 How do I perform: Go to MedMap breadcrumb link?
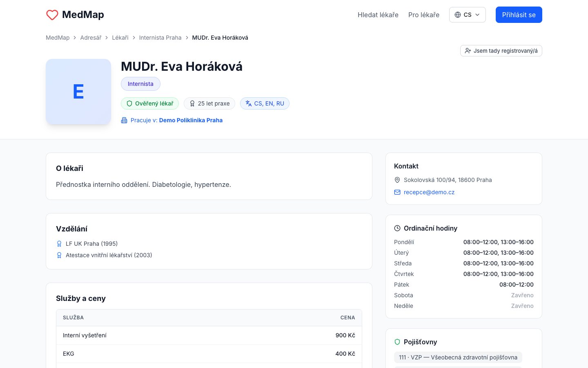pyautogui.click(x=58, y=38)
